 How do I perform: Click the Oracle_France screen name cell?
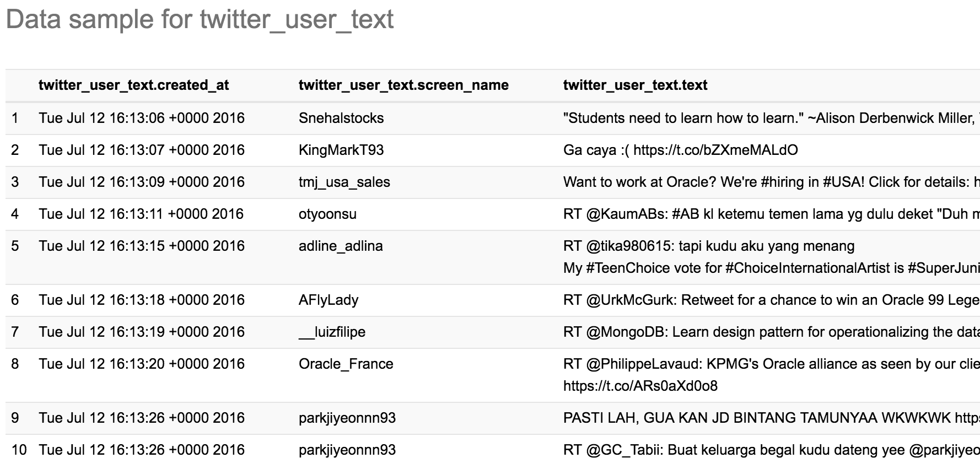tap(346, 364)
